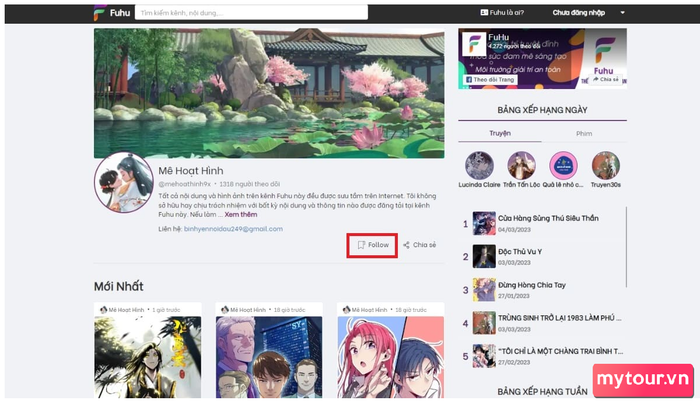Open the FuHu Facebook page title
This screenshot has width=700, height=405.
point(498,37)
